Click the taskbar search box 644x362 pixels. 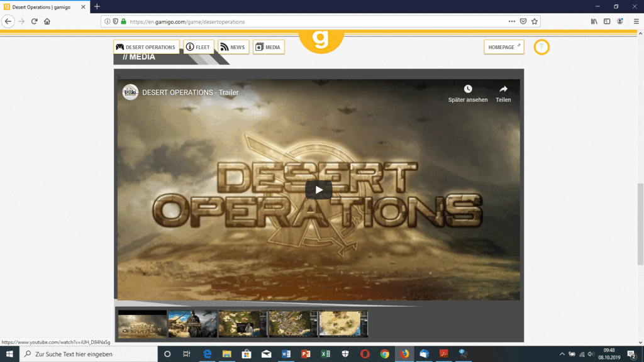click(88, 354)
